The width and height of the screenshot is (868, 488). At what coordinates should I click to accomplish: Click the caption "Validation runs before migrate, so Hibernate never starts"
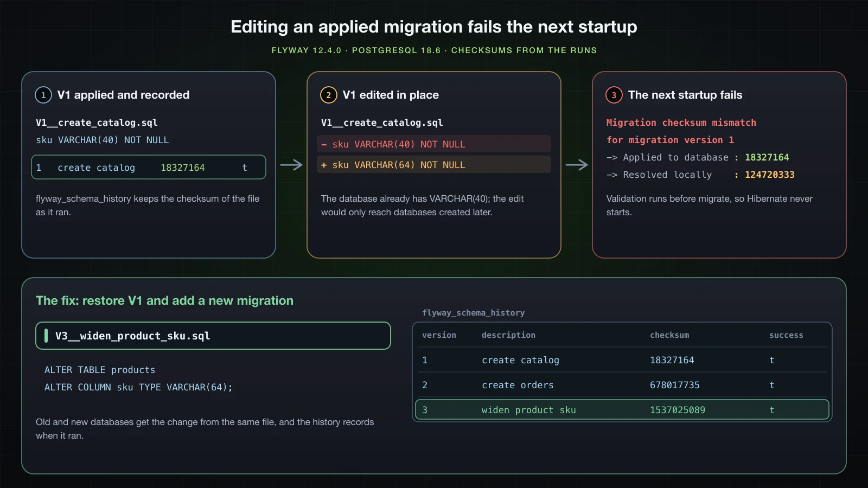tap(709, 206)
